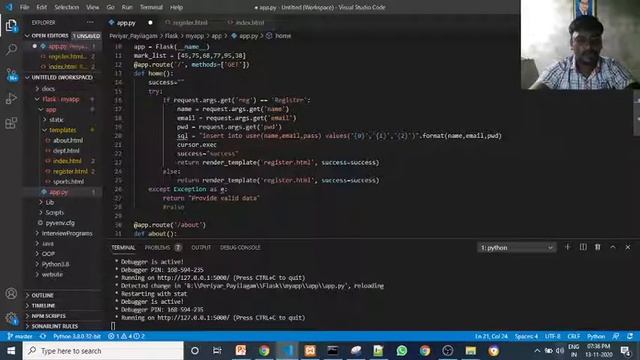
Task: Kill the terminal with trash icon
Action: point(598,247)
